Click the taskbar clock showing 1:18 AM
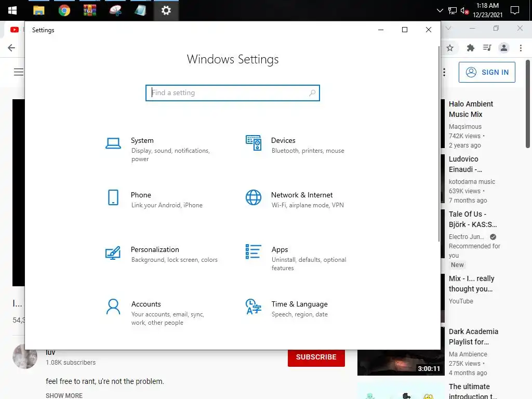The width and height of the screenshot is (532, 399). coord(487,10)
